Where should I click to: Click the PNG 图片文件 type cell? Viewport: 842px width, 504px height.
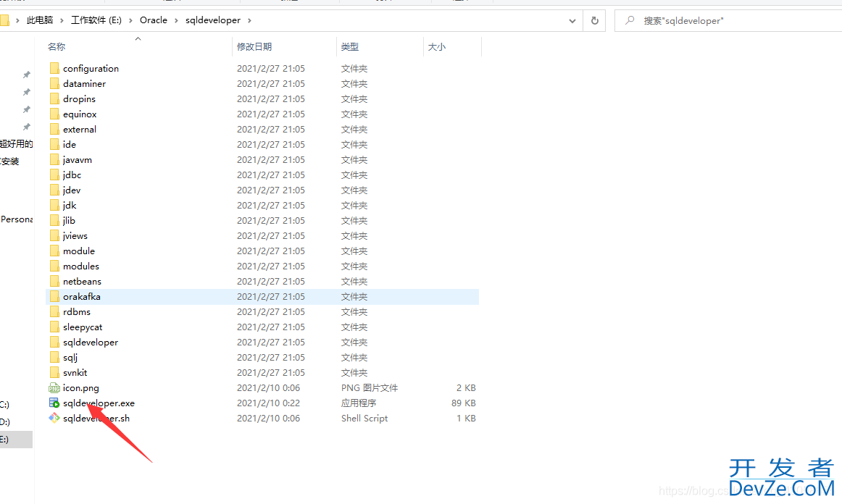tap(370, 387)
